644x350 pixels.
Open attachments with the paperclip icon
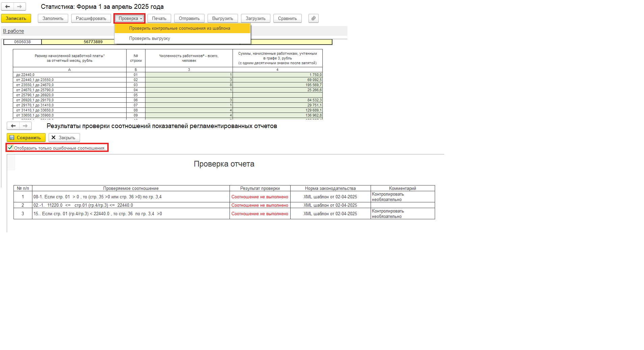pyautogui.click(x=314, y=18)
